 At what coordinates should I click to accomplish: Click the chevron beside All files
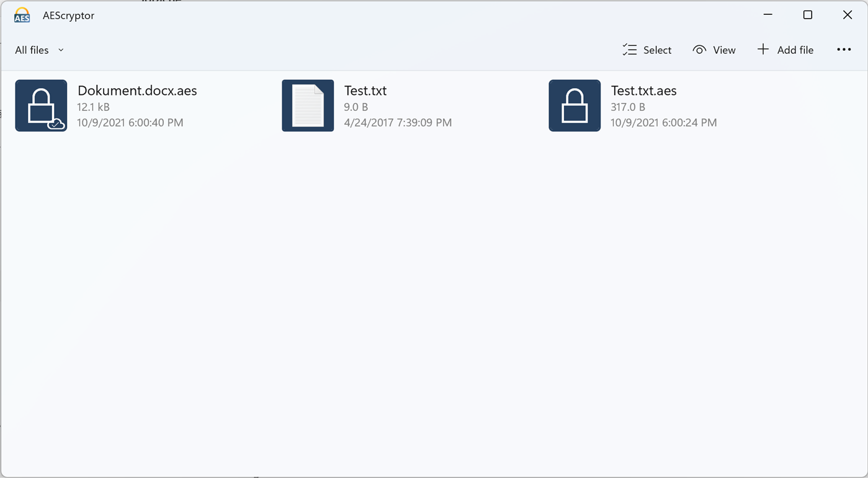pos(60,50)
